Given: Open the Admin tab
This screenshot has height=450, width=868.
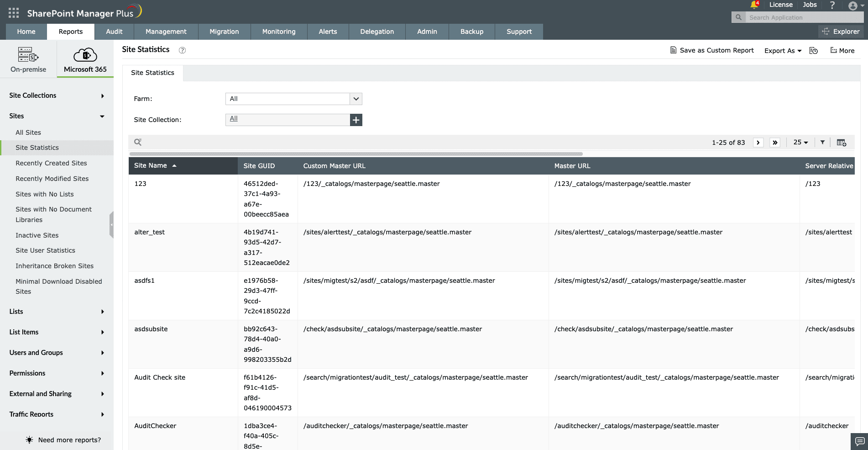Looking at the screenshot, I should tap(427, 32).
